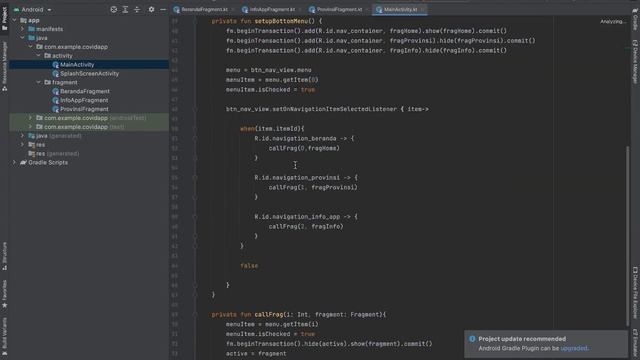Click the res folder icon

pos(31,145)
